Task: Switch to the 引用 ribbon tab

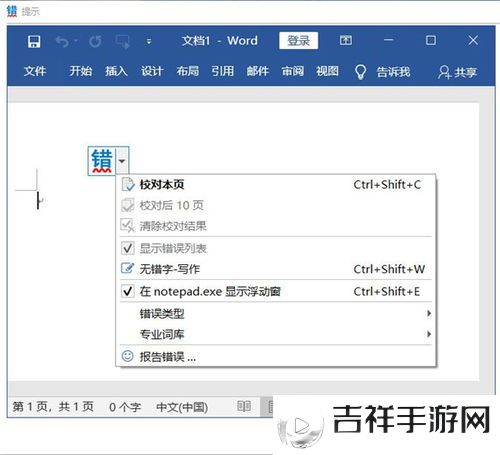Action: [223, 71]
